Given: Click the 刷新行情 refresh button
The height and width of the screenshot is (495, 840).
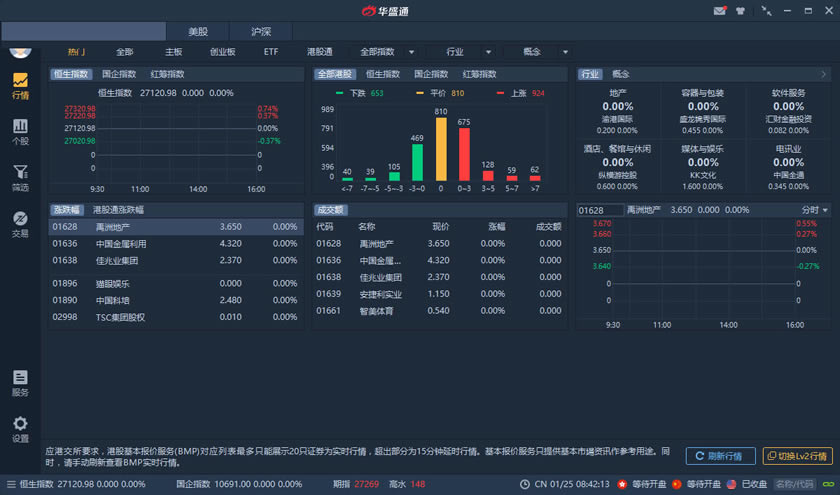Looking at the screenshot, I should click(720, 456).
